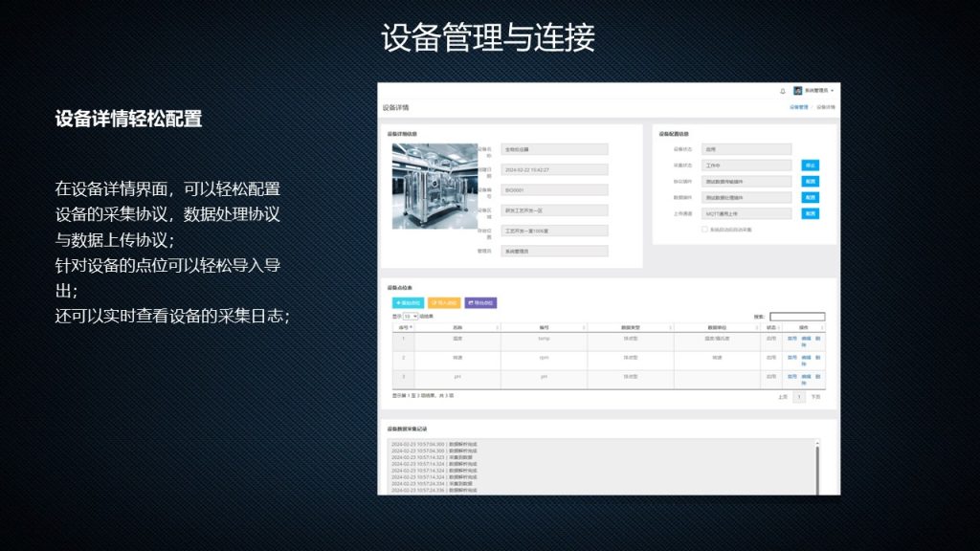
Task: Click the user avatar in header
Action: (x=798, y=91)
